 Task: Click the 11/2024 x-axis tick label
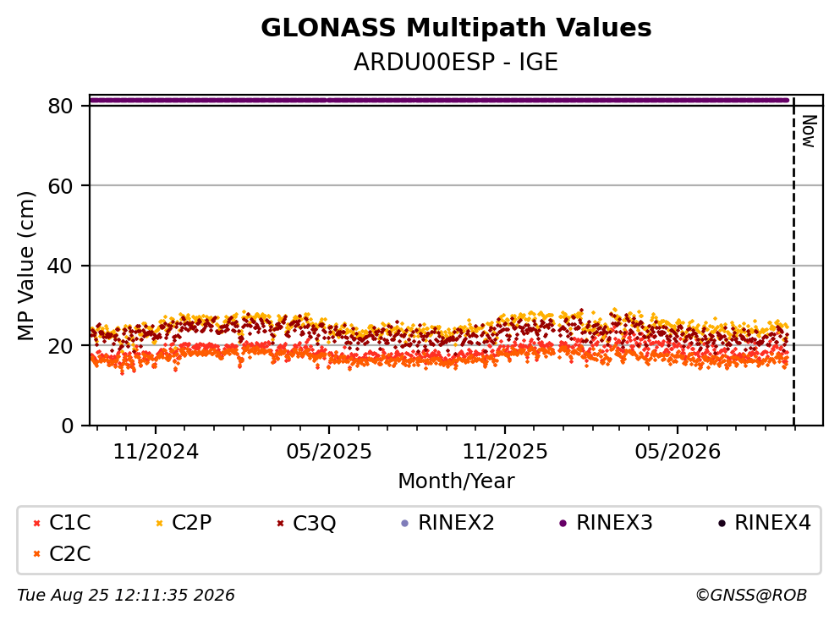[156, 452]
